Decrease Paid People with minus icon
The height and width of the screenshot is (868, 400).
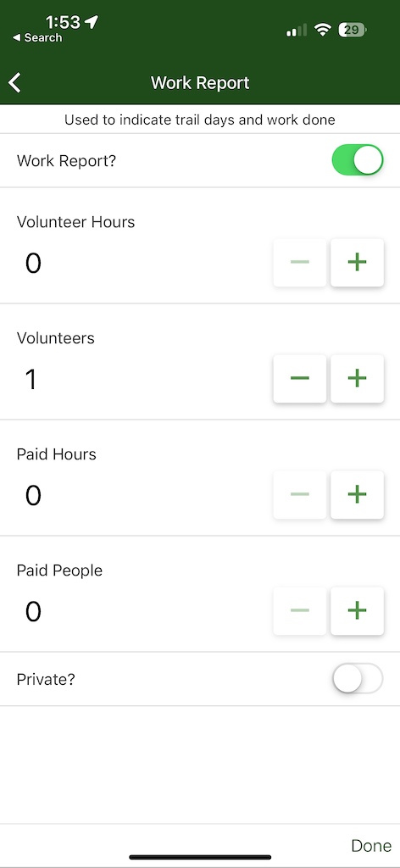[x=299, y=611]
